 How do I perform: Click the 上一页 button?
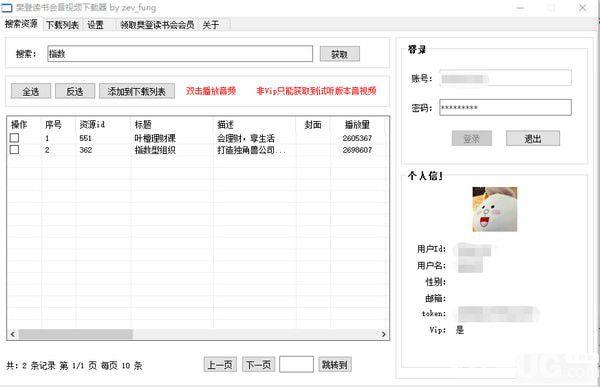[220, 364]
